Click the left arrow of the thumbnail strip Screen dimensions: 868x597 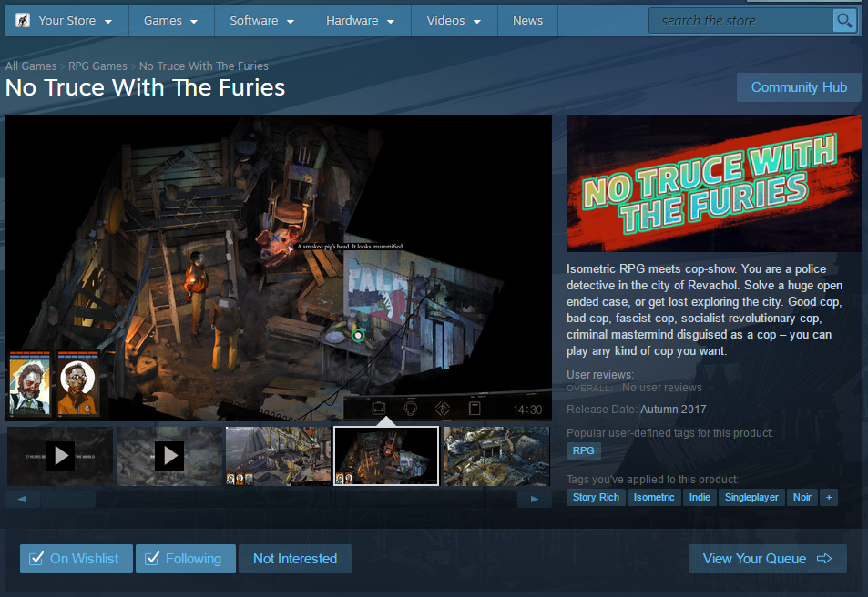[22, 499]
